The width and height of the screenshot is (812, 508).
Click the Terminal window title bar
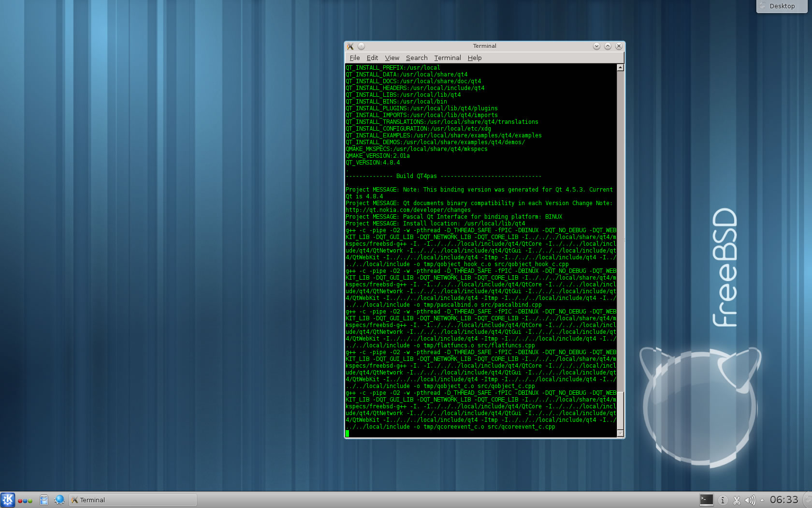484,46
